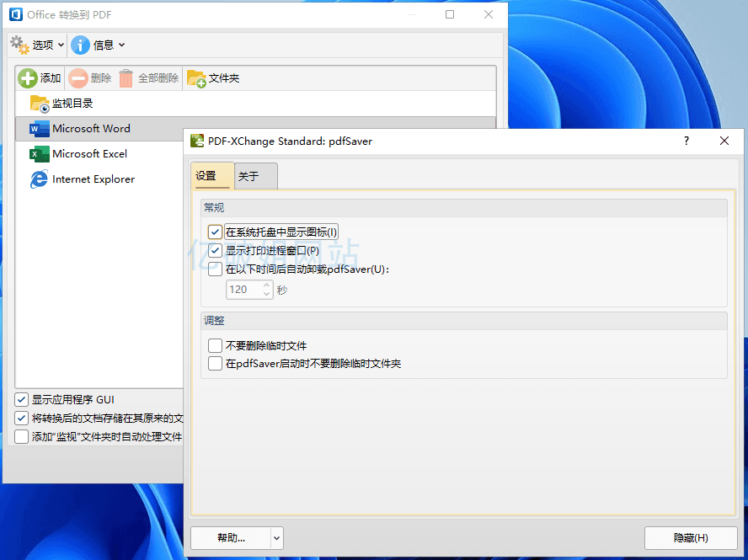Click the green 添加 (Add) plus icon
The width and height of the screenshot is (748, 560).
pyautogui.click(x=28, y=78)
